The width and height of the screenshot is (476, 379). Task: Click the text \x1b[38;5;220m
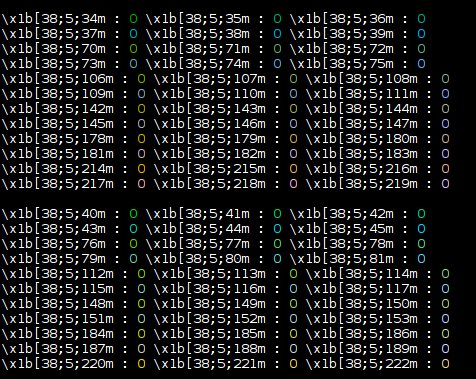tap(58, 364)
